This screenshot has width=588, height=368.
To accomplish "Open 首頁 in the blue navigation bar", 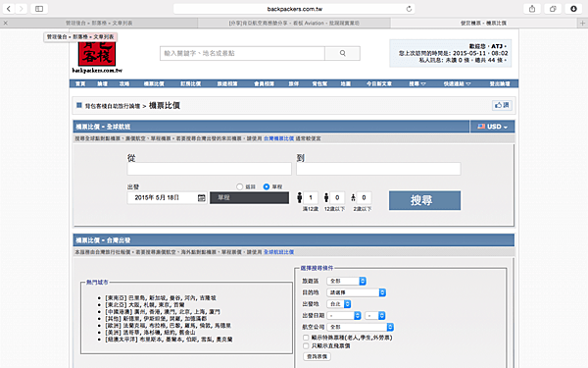I will click(80, 83).
